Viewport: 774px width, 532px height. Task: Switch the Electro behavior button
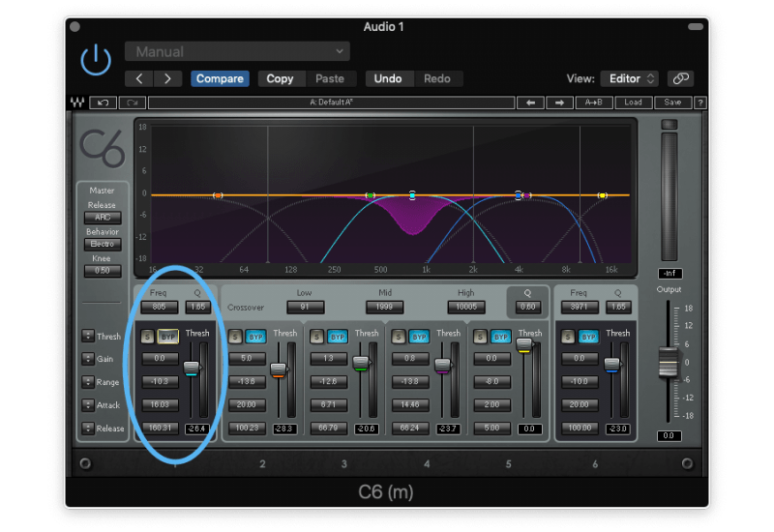103,244
